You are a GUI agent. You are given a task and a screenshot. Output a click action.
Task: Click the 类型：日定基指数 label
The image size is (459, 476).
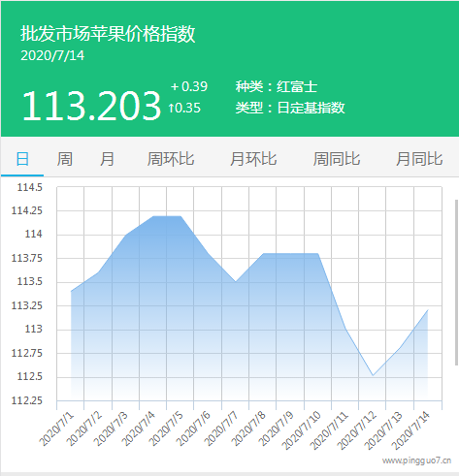290,108
